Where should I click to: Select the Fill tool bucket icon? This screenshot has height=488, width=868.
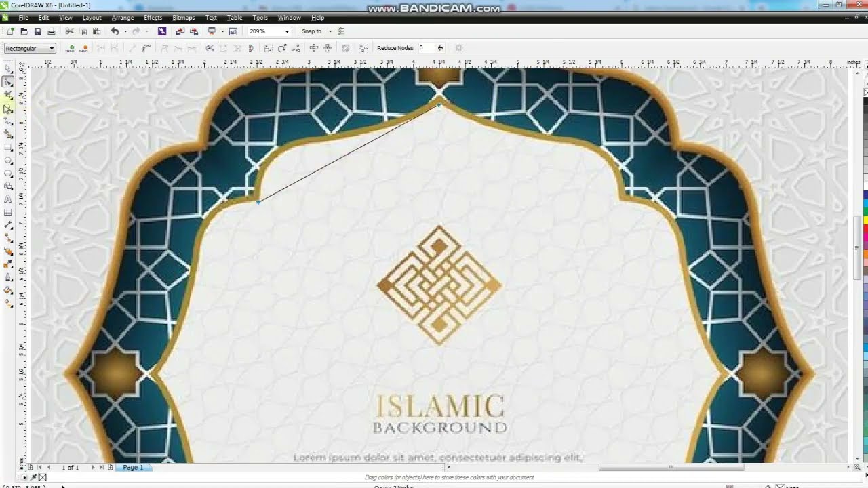point(8,291)
